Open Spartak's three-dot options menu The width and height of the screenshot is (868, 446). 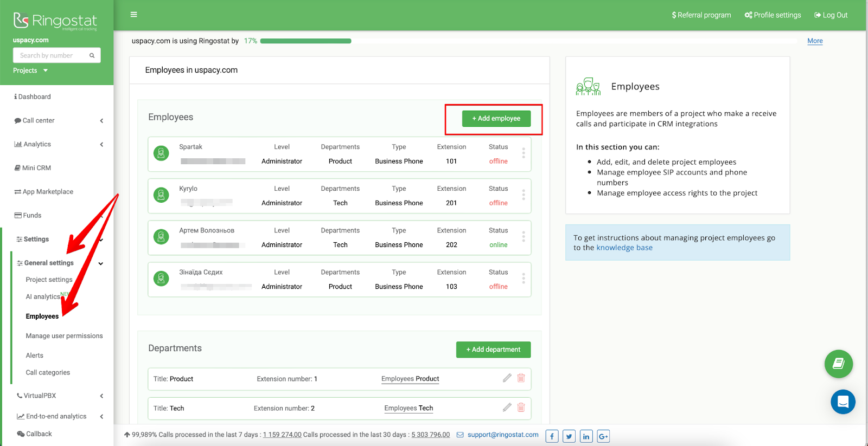coord(524,153)
